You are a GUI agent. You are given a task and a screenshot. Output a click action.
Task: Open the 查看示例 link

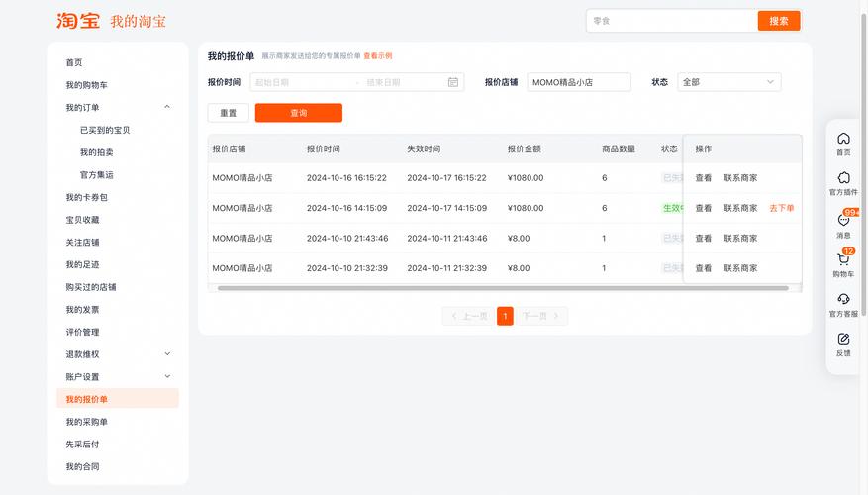click(x=377, y=56)
